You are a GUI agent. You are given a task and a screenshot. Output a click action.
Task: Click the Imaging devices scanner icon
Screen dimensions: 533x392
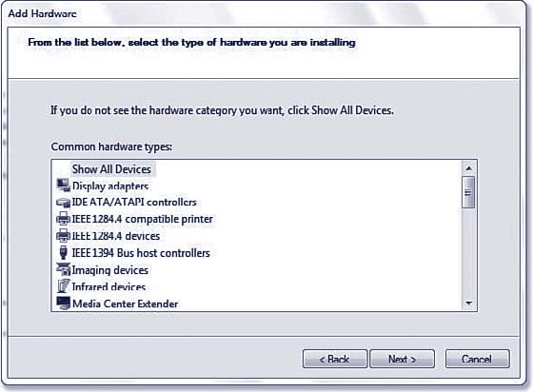coord(63,269)
